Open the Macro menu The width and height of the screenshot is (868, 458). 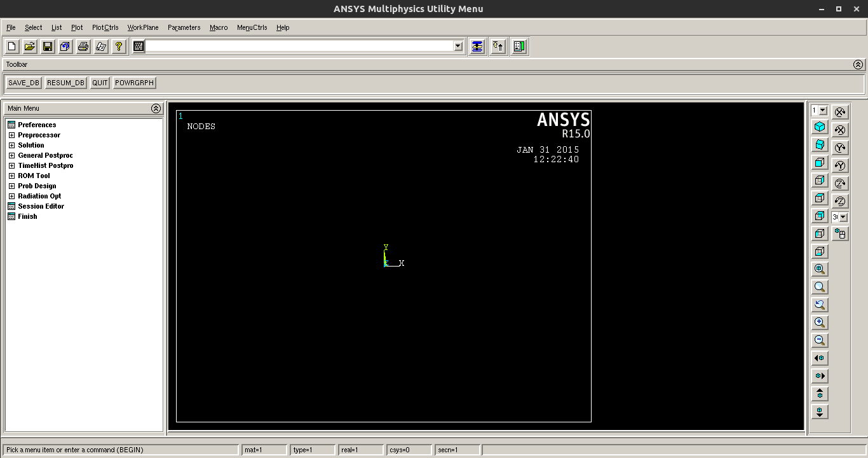click(219, 27)
